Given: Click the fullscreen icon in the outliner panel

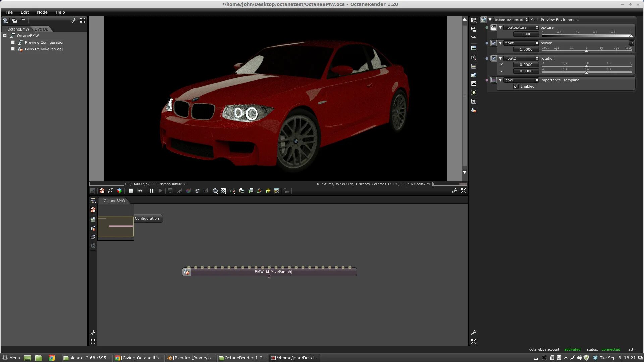Looking at the screenshot, I should point(83,20).
